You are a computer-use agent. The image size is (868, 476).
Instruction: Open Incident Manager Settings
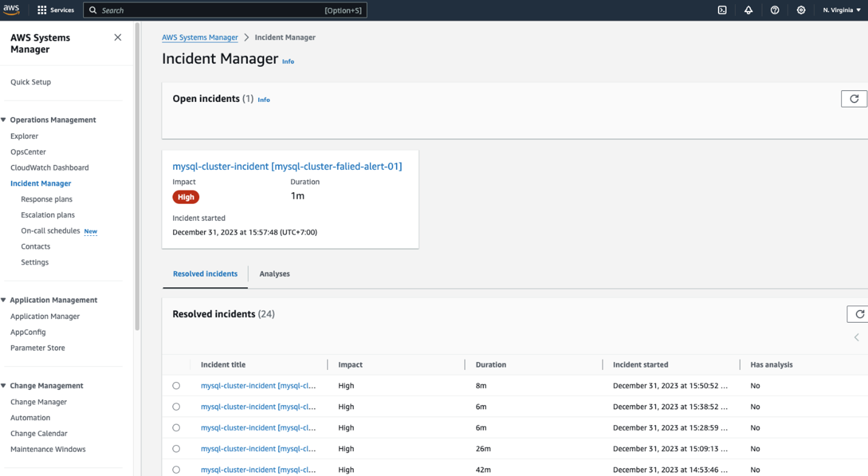(35, 262)
